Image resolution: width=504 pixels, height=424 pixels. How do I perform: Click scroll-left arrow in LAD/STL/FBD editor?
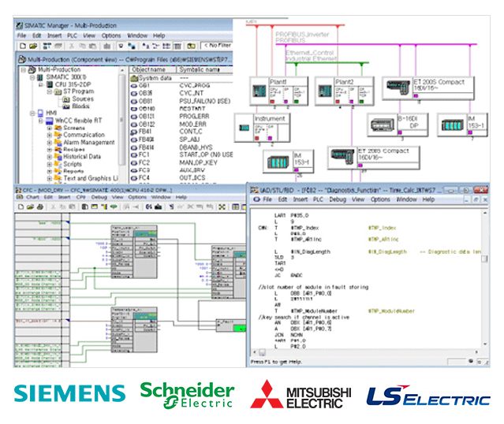tap(255, 353)
